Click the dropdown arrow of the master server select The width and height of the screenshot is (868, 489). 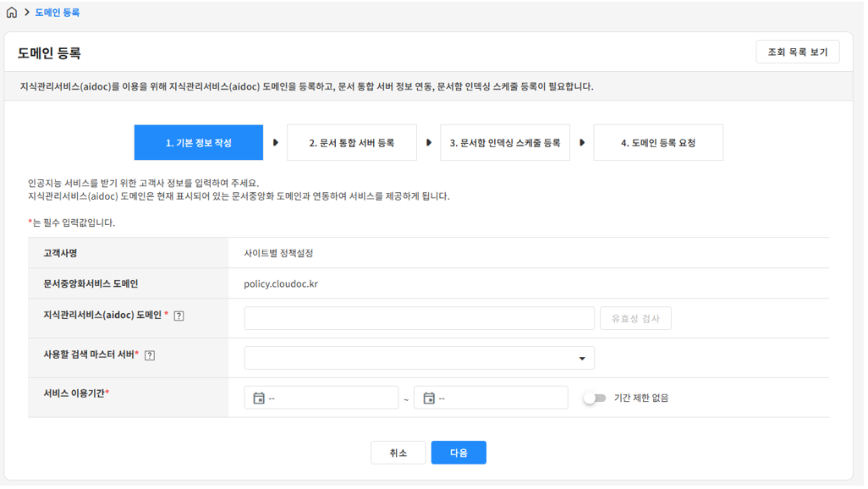pos(582,359)
